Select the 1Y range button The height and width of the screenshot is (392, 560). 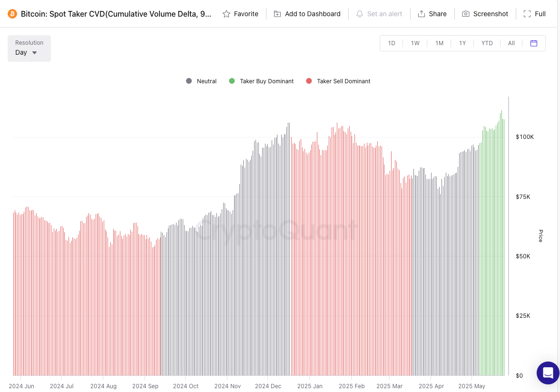click(462, 43)
